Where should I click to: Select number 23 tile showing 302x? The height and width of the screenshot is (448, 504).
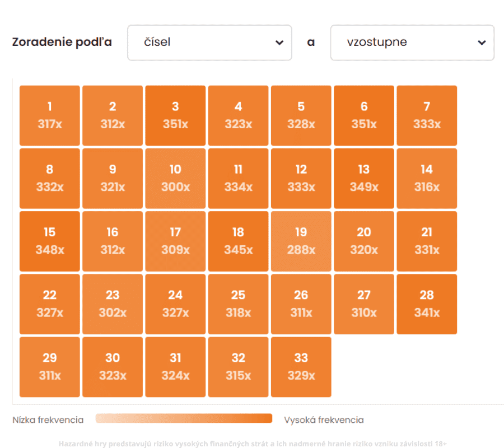(113, 304)
